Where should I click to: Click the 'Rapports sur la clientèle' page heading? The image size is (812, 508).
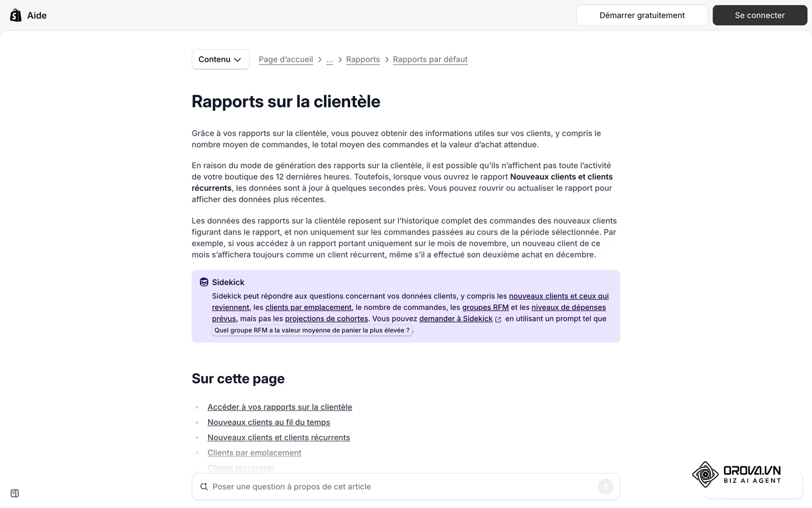click(x=286, y=102)
